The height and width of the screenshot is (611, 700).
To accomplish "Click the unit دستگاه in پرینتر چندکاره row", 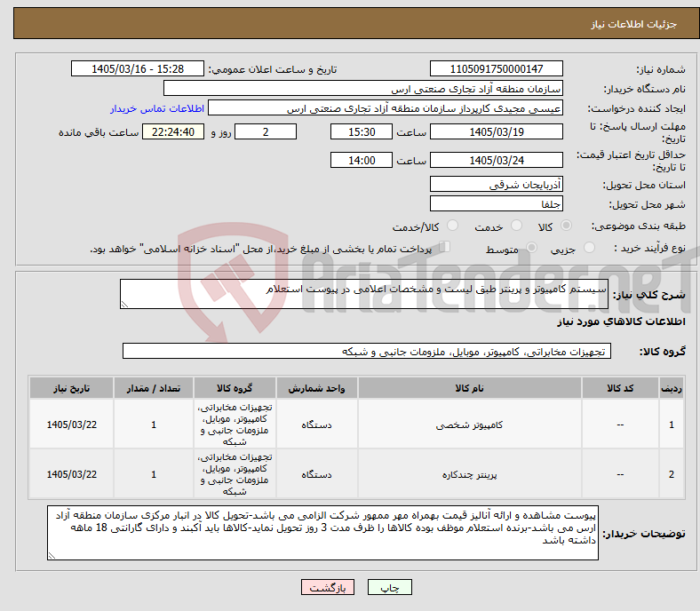I will coord(316,474).
